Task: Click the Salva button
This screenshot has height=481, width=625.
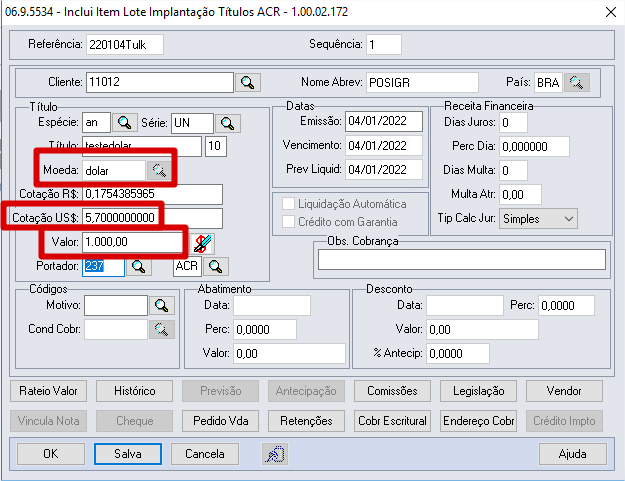Action: point(128,454)
